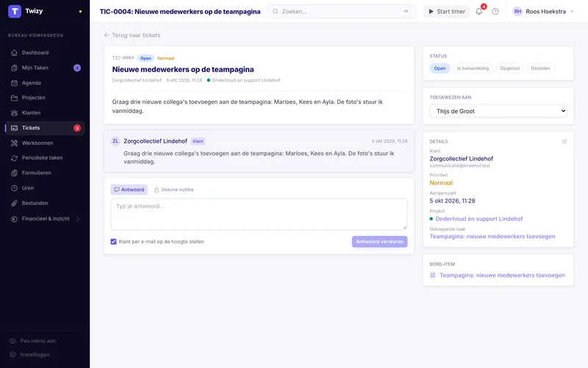Click the Open badge beside TIC-0004

pyautogui.click(x=146, y=58)
